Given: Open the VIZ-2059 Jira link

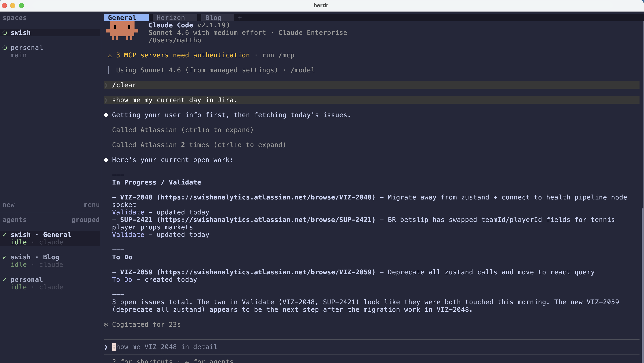Looking at the screenshot, I should click(266, 272).
